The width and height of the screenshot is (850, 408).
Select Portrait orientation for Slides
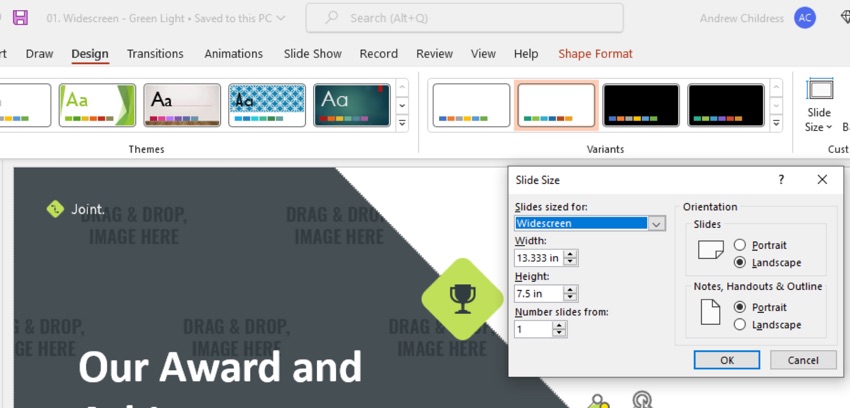[740, 245]
